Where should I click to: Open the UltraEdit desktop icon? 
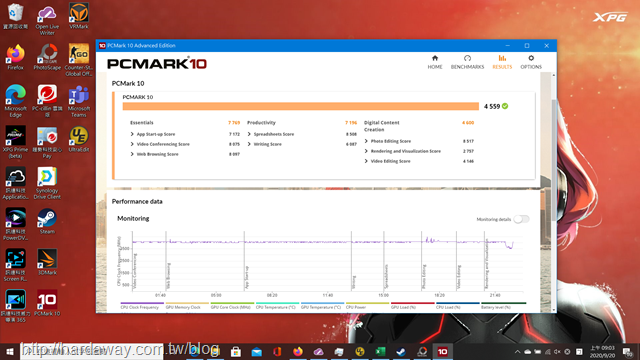click(x=79, y=139)
